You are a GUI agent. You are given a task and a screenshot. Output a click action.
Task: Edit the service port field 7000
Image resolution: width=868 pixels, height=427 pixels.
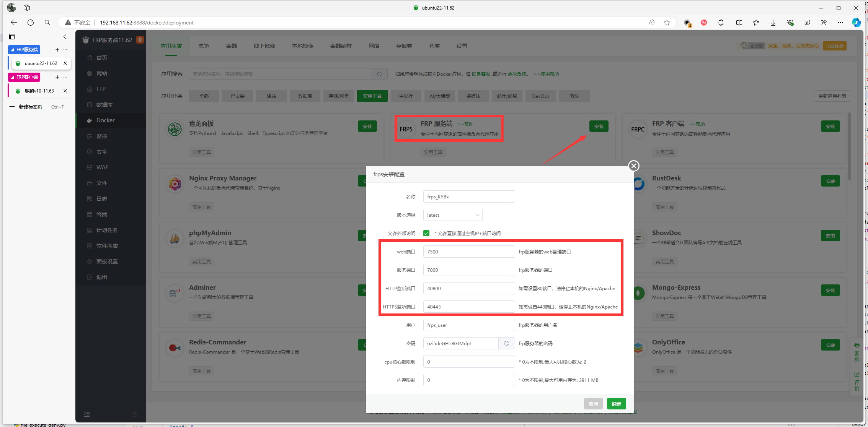pos(469,270)
